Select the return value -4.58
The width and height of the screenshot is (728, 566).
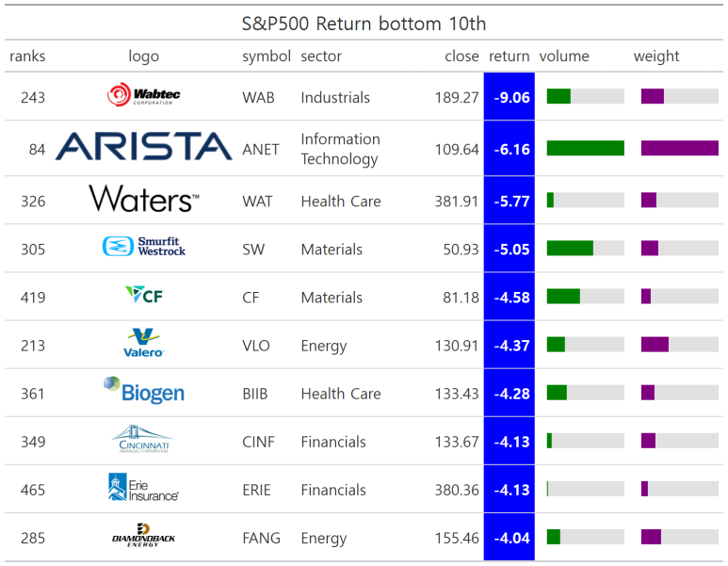tap(511, 298)
